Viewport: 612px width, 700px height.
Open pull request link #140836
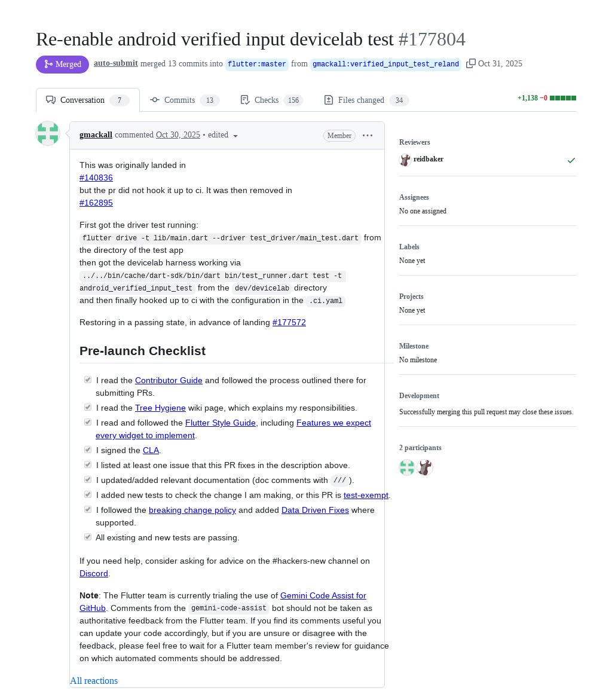[x=96, y=178]
